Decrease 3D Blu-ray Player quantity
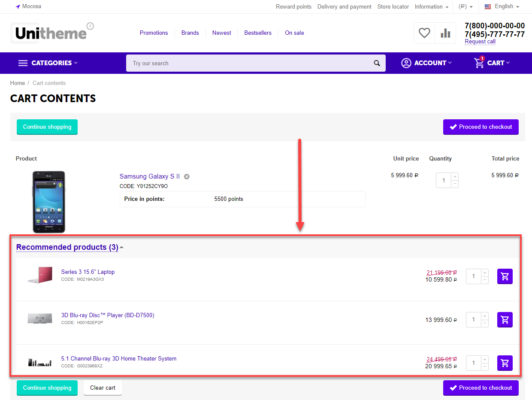 tap(485, 324)
